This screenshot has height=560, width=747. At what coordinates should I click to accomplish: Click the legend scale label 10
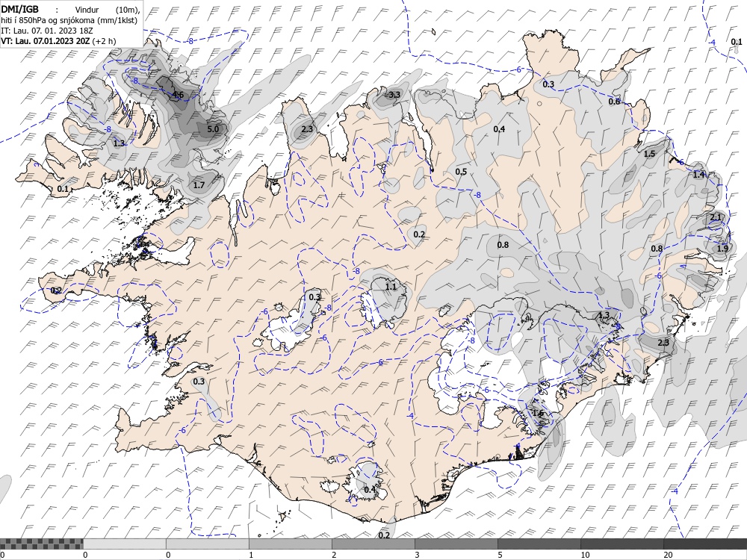point(585,555)
